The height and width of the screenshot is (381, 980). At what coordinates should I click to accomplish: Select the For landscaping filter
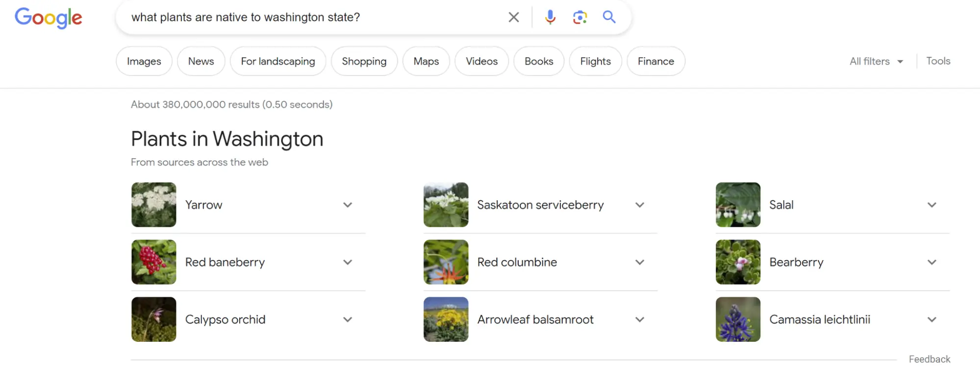277,61
